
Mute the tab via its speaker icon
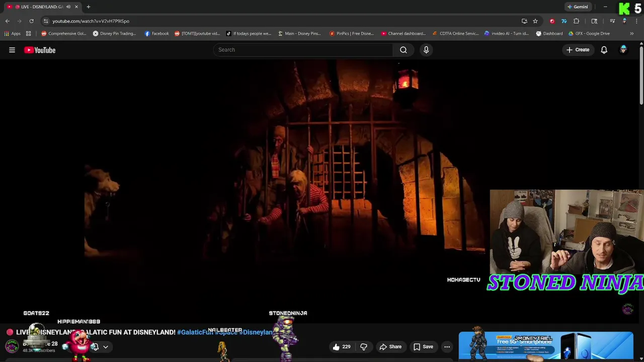point(68,7)
